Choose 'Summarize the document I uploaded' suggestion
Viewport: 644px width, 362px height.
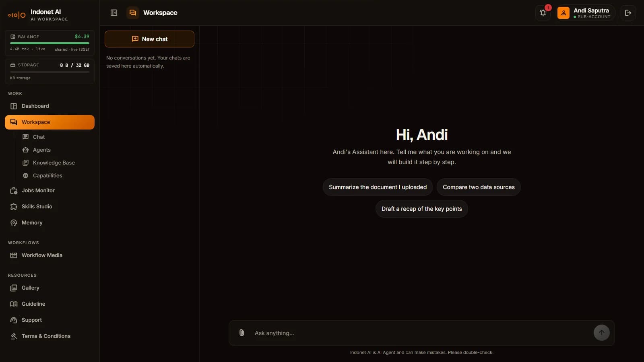(x=378, y=187)
